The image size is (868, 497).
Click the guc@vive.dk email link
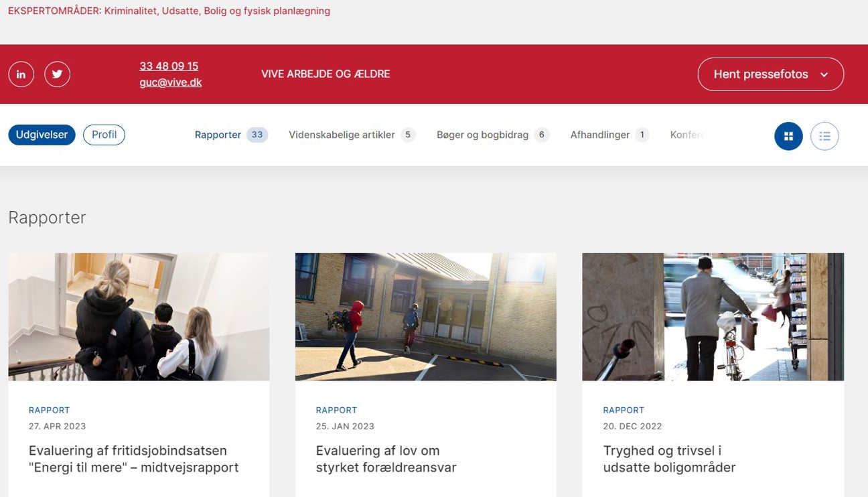[x=171, y=82]
